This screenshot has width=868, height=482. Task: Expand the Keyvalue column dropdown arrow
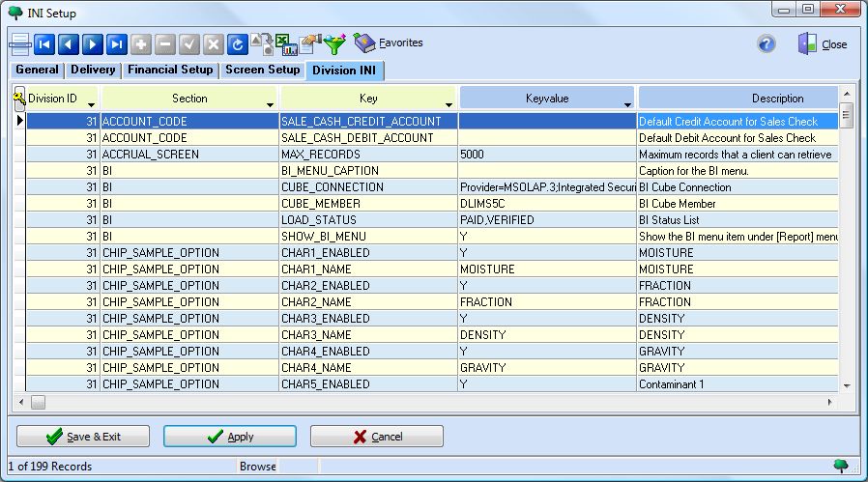point(627,103)
